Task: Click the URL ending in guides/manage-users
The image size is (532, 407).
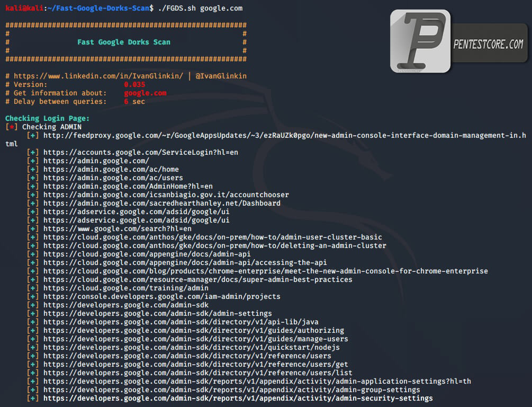Action: tap(196, 339)
